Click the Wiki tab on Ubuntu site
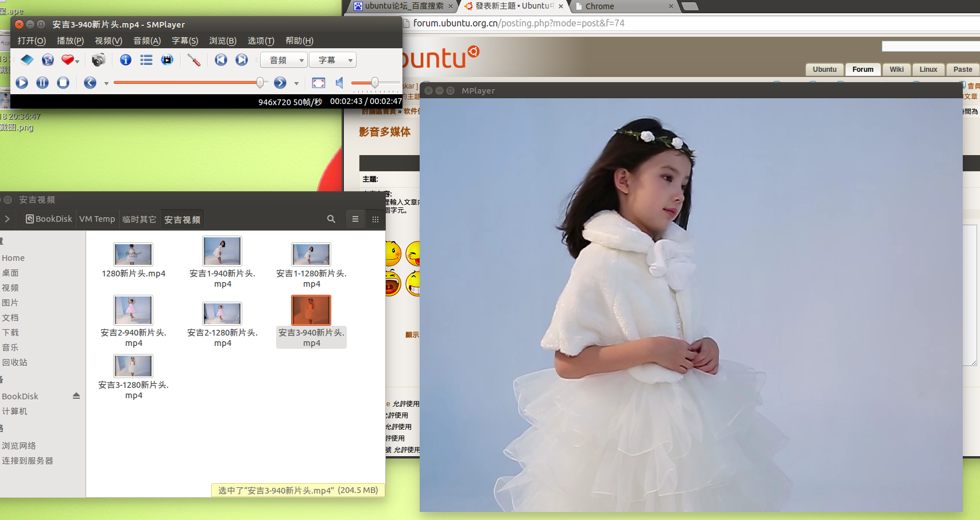 coord(897,70)
